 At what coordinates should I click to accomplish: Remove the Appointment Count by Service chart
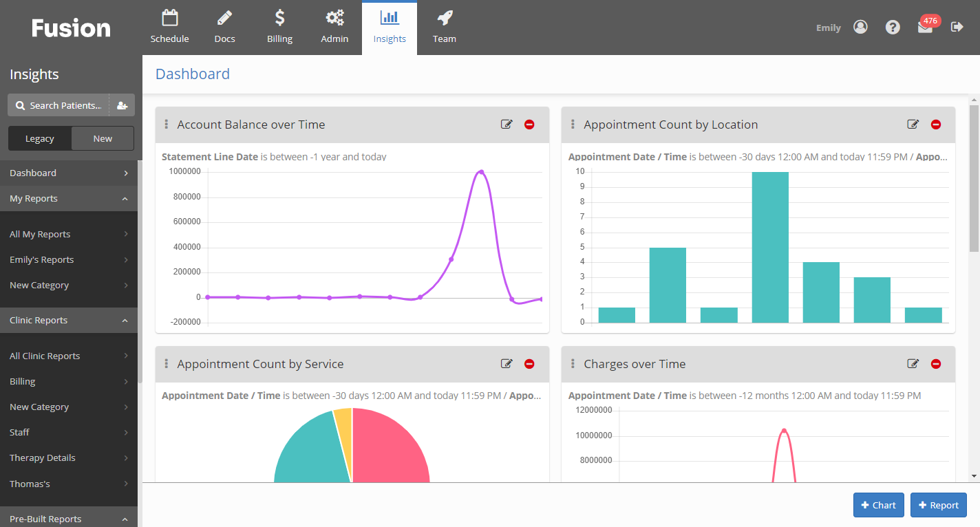click(x=529, y=364)
